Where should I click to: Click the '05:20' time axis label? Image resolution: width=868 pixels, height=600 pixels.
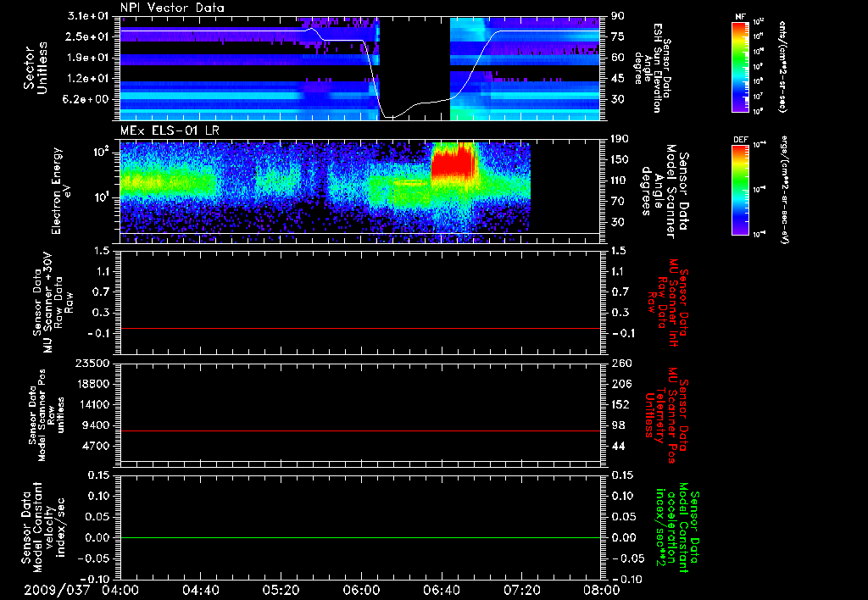[281, 590]
